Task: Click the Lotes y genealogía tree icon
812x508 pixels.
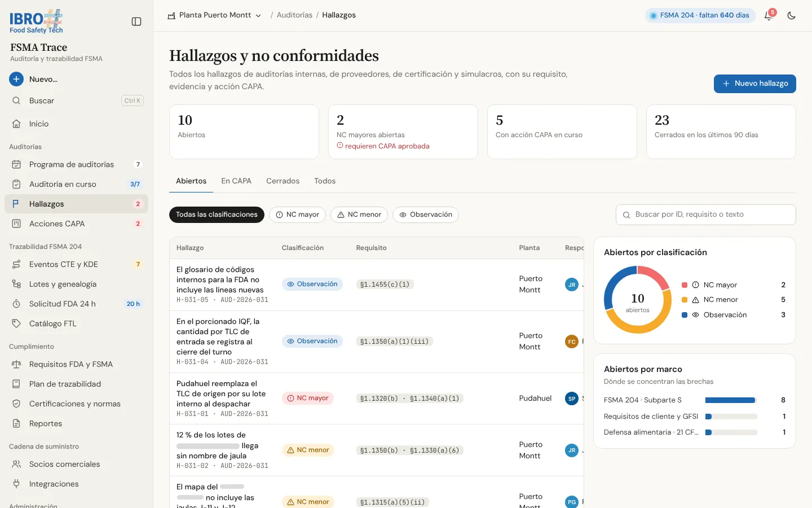Action: point(16,284)
